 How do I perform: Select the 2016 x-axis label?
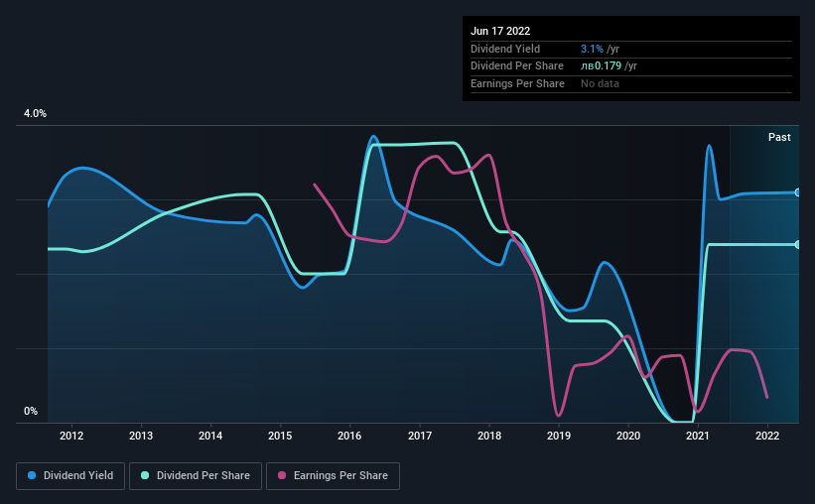tap(349, 436)
